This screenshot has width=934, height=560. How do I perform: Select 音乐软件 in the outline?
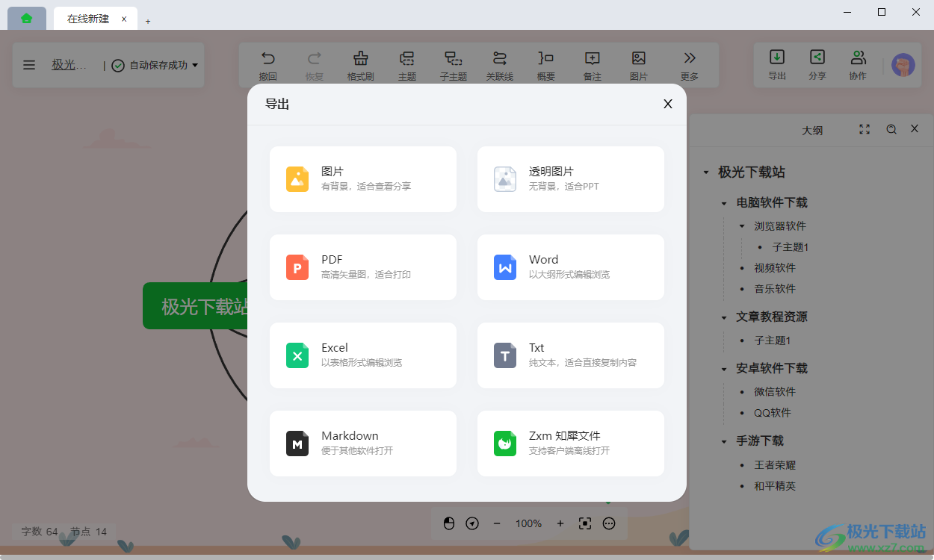coord(775,289)
